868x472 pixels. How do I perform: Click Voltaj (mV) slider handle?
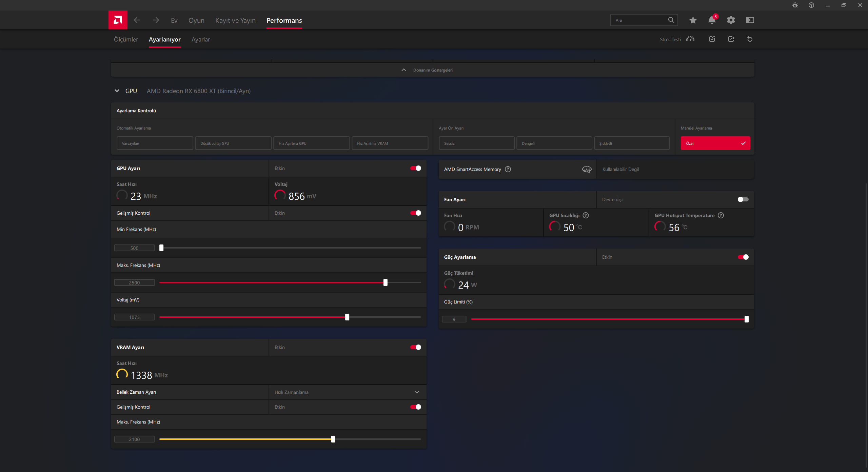click(x=347, y=317)
